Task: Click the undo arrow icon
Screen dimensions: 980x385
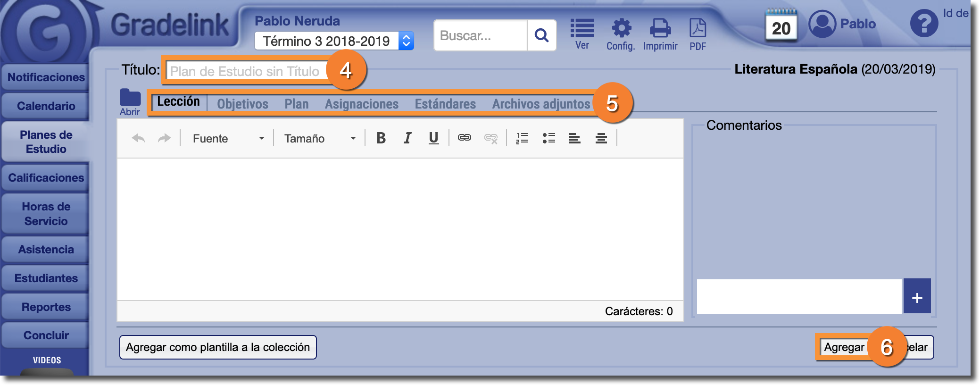Action: click(x=138, y=138)
